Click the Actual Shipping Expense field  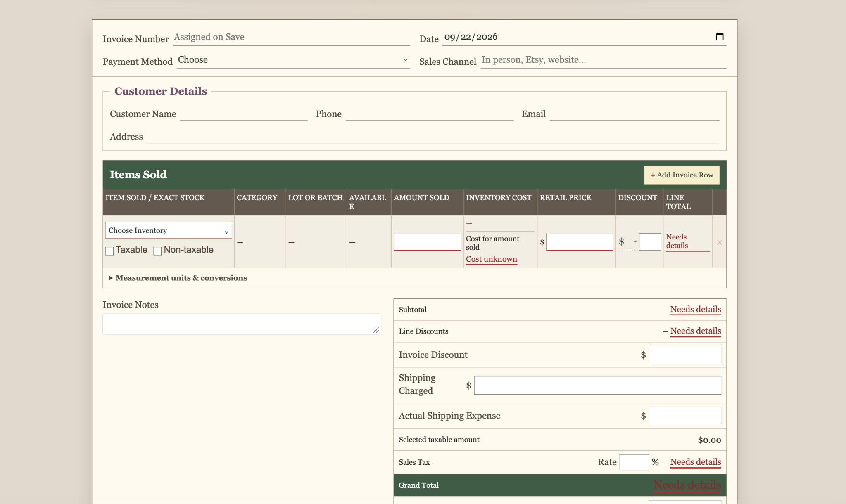point(685,416)
